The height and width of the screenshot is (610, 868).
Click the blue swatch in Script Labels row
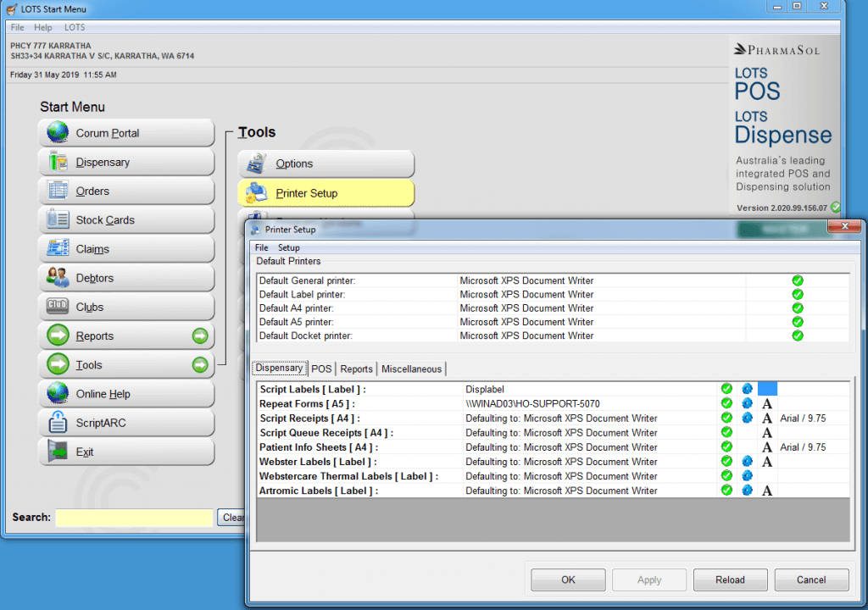(767, 390)
